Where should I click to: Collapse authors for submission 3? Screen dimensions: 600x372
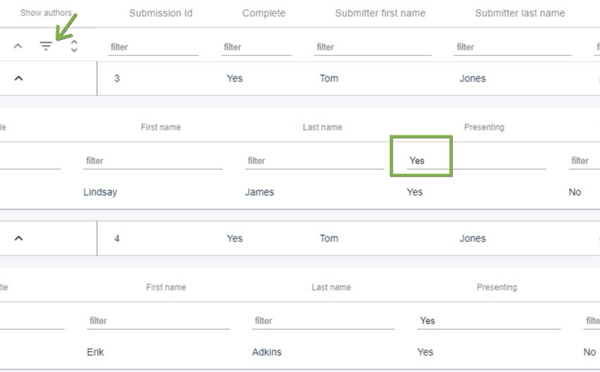[18, 78]
